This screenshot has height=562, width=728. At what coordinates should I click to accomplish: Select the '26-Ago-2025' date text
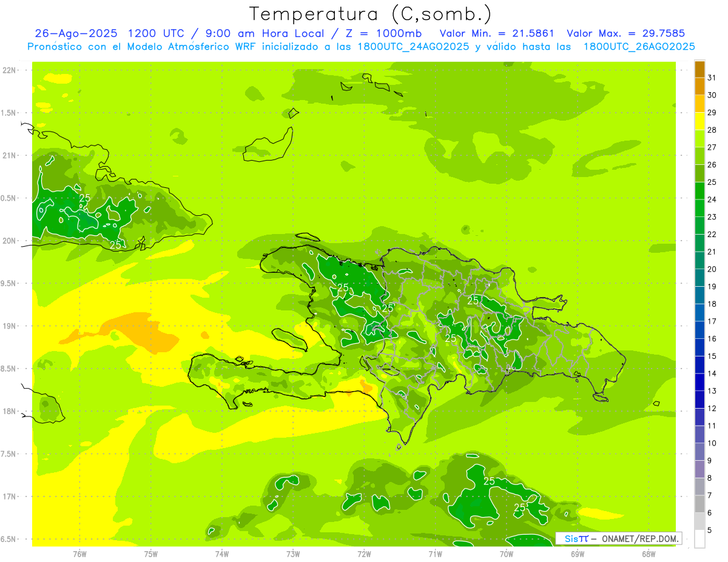coord(76,33)
